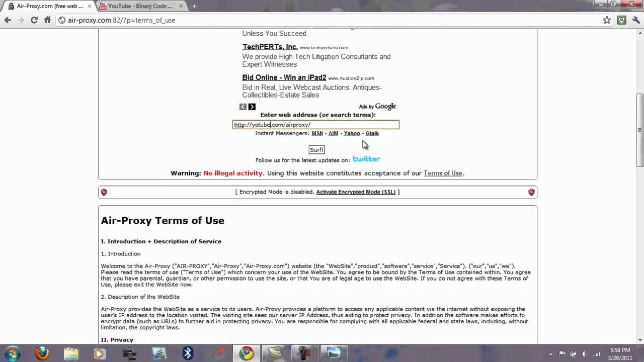Open the Yahoo instant messenger link
This screenshot has width=644, height=362.
coord(352,133)
